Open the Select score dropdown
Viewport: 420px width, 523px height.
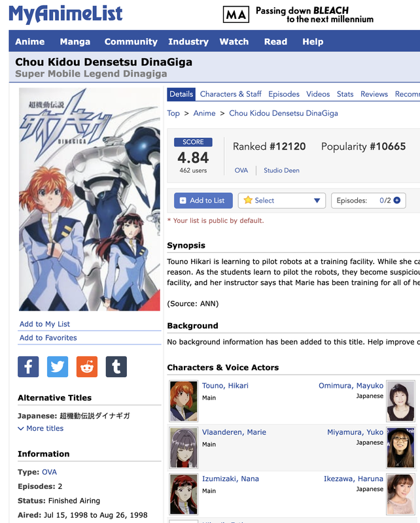pyautogui.click(x=282, y=201)
